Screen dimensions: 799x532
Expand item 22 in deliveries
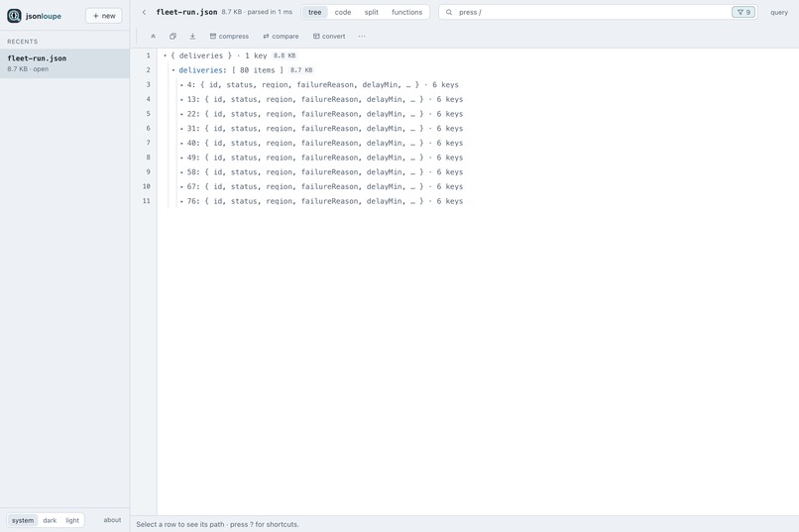181,114
